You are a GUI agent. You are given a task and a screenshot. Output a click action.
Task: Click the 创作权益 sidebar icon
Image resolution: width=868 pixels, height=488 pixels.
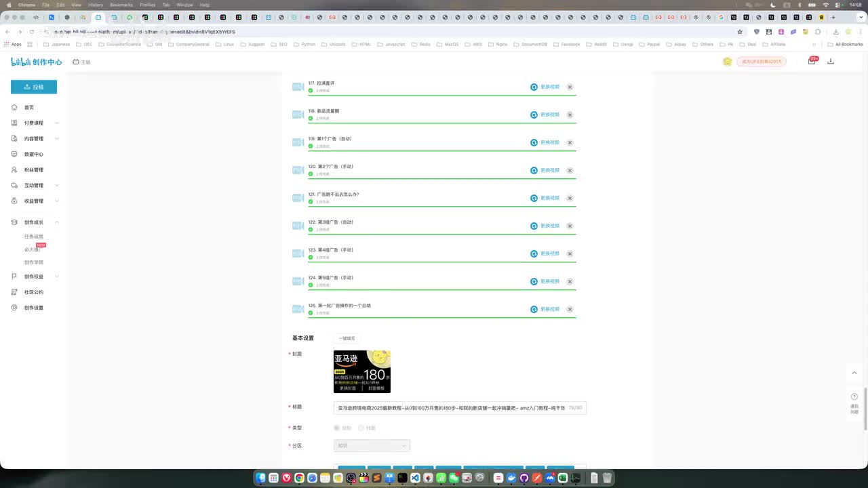pyautogui.click(x=16, y=277)
